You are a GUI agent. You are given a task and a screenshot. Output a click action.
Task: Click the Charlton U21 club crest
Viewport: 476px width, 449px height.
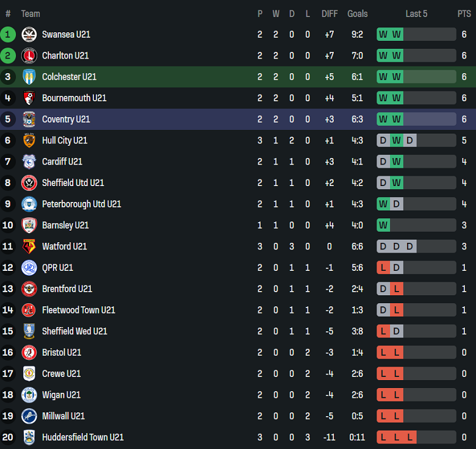point(29,56)
